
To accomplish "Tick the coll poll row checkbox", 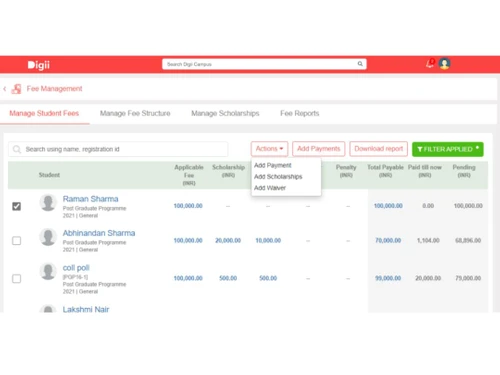I will (16, 278).
